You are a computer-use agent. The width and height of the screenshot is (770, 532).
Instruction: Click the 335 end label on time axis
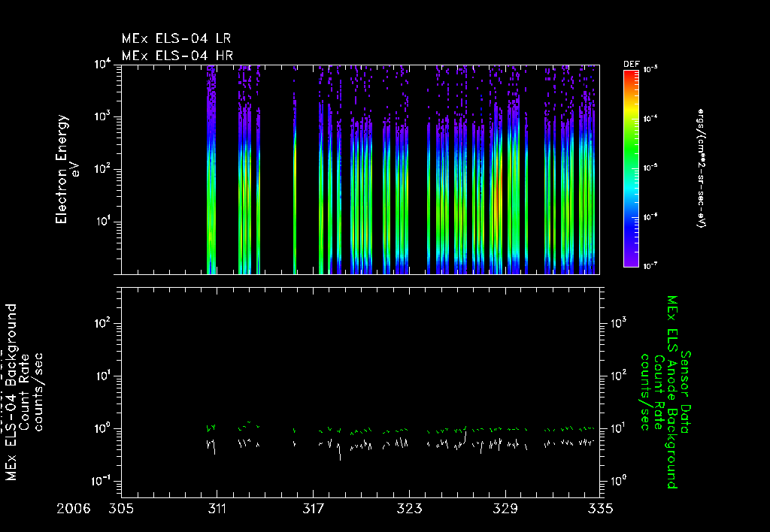600,509
